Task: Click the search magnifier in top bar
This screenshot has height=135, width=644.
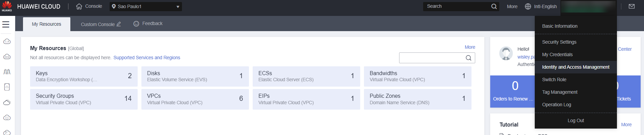Action: pos(494,6)
